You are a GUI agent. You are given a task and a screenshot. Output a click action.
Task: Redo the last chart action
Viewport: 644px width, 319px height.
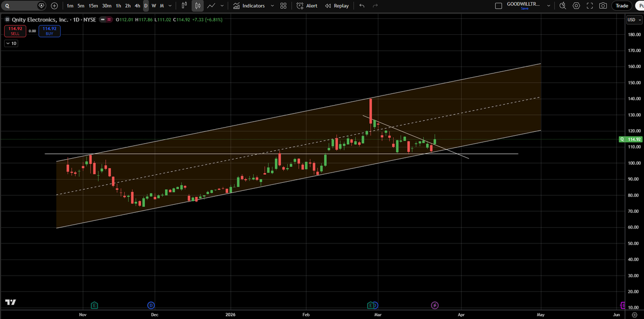click(375, 6)
